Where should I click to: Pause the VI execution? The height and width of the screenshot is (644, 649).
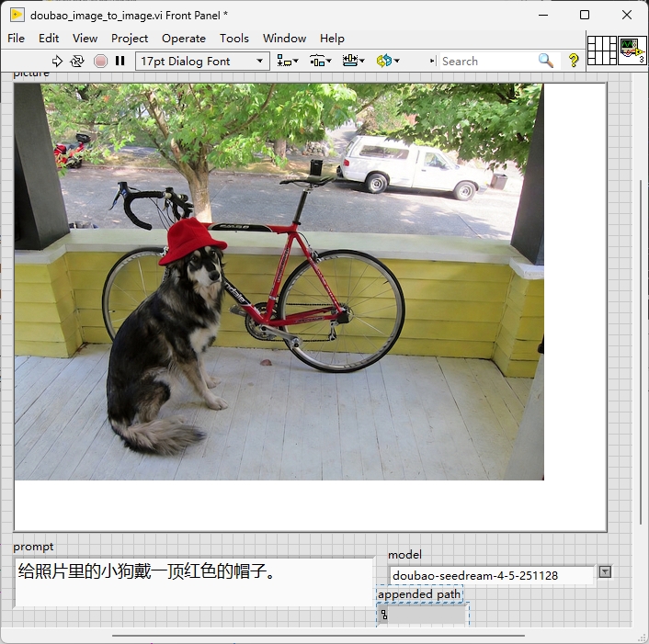[x=120, y=61]
